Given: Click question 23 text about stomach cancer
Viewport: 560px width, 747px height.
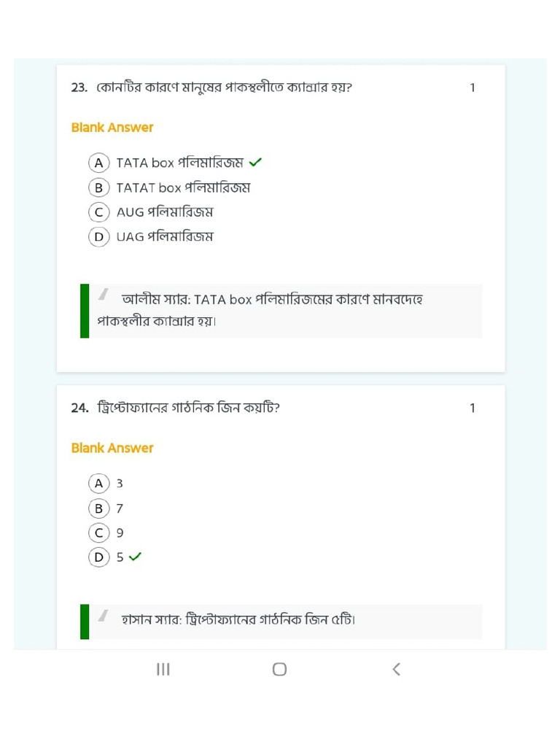Looking at the screenshot, I should pyautogui.click(x=225, y=88).
